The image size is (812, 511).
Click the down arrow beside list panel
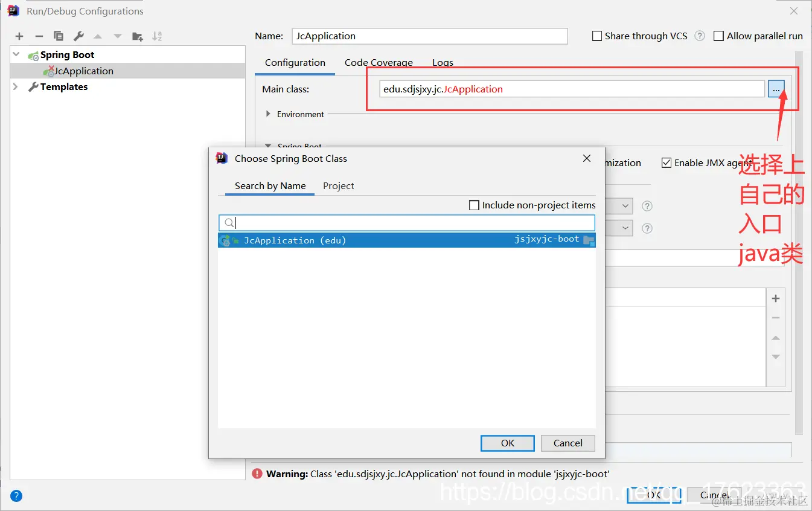(x=776, y=357)
